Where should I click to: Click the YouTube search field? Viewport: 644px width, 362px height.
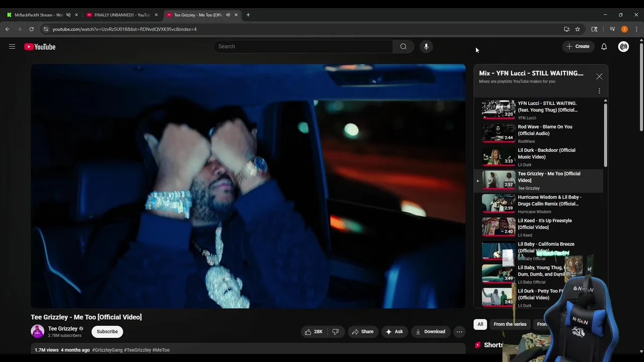303,47
